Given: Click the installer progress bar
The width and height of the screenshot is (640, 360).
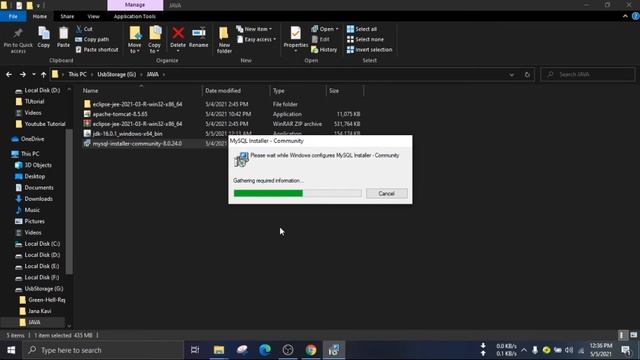Looking at the screenshot, I should (297, 193).
